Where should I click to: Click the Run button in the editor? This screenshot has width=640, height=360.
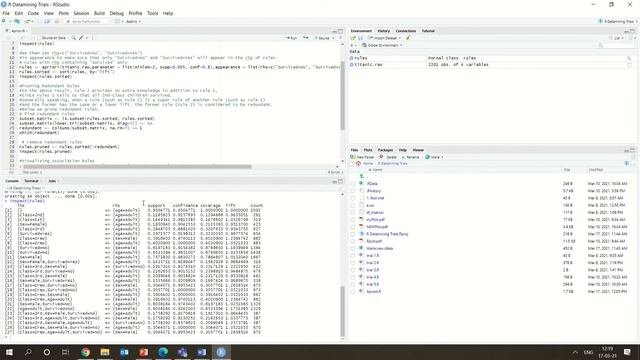pos(291,38)
